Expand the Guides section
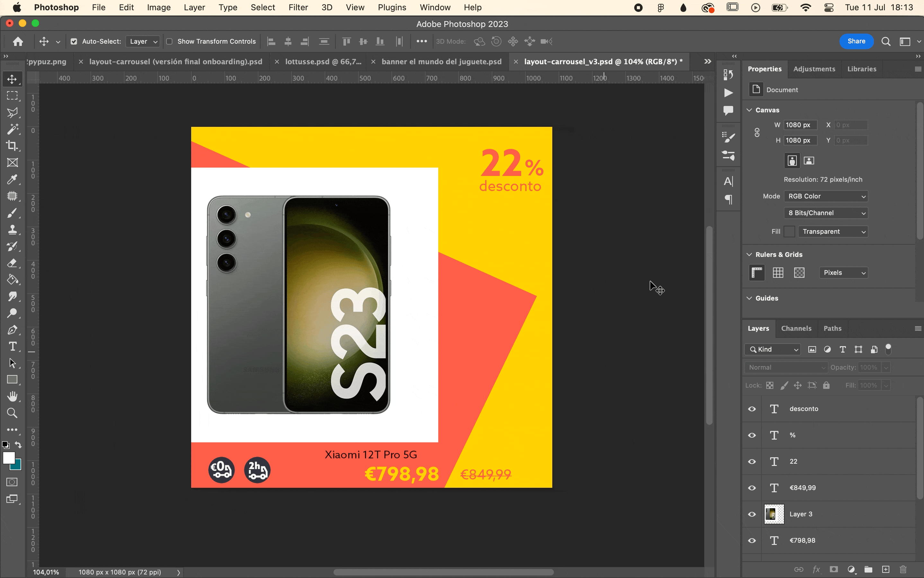 tap(749, 298)
